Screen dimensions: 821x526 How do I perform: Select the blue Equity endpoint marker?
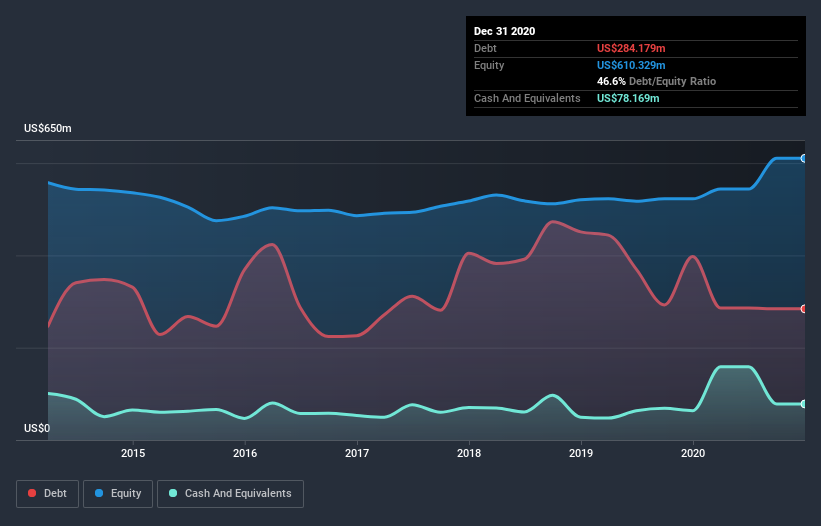pos(804,158)
